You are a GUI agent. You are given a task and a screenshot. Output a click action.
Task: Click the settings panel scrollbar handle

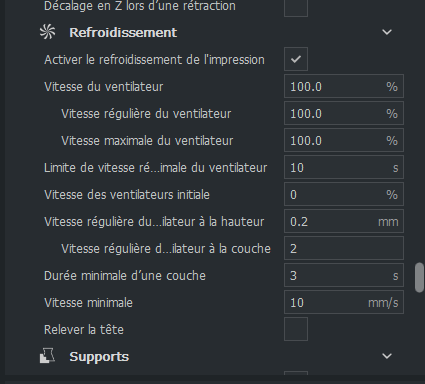point(419,278)
